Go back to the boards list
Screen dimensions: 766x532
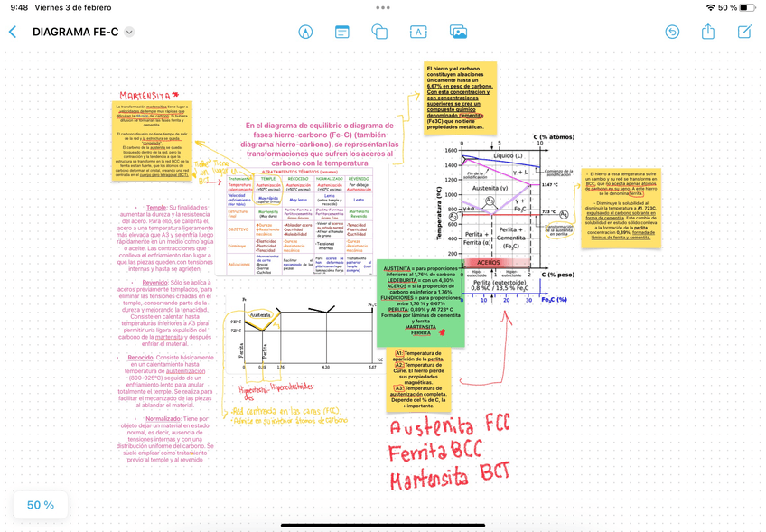click(x=13, y=32)
